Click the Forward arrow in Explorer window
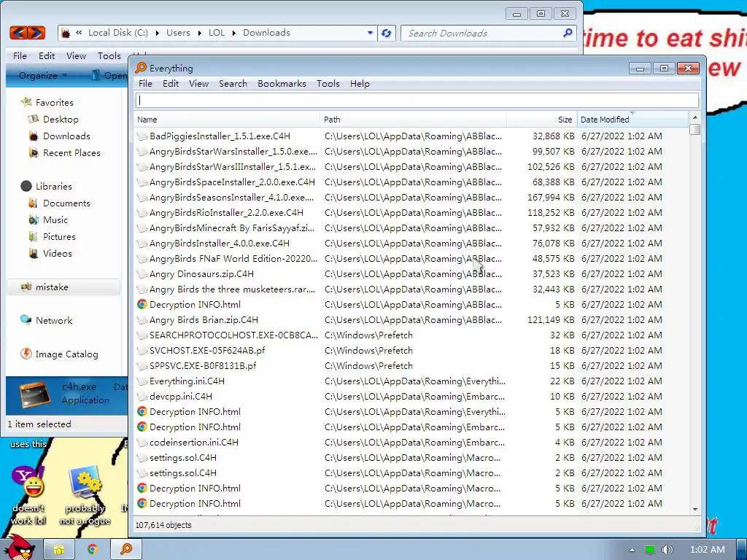Viewport: 747px width, 560px height. click(x=36, y=32)
